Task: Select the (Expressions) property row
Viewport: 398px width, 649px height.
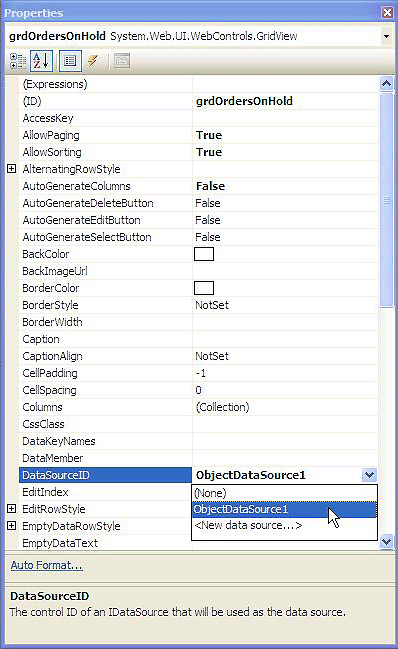Action: (198, 84)
